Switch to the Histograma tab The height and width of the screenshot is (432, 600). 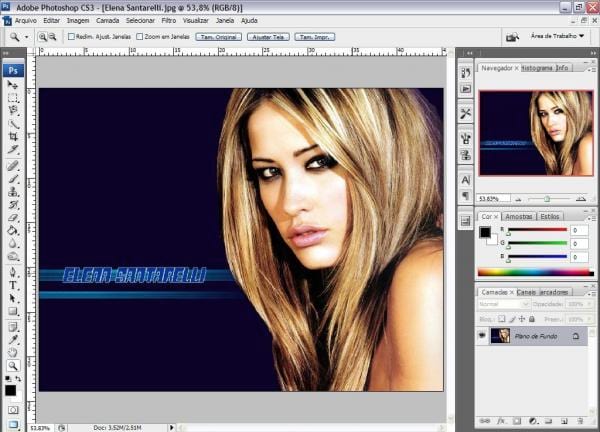tap(537, 68)
